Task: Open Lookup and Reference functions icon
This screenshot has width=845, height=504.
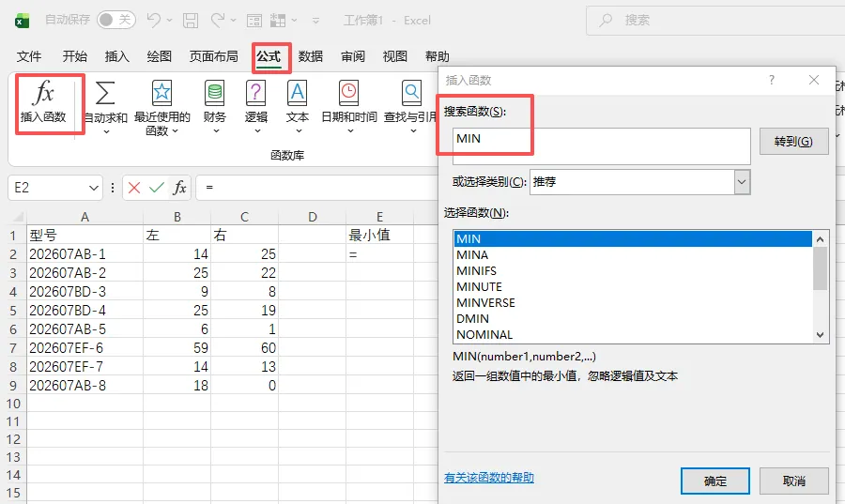Action: [x=411, y=93]
